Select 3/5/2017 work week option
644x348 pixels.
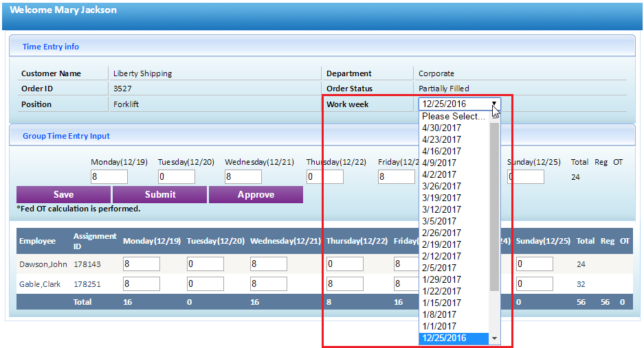(x=454, y=221)
